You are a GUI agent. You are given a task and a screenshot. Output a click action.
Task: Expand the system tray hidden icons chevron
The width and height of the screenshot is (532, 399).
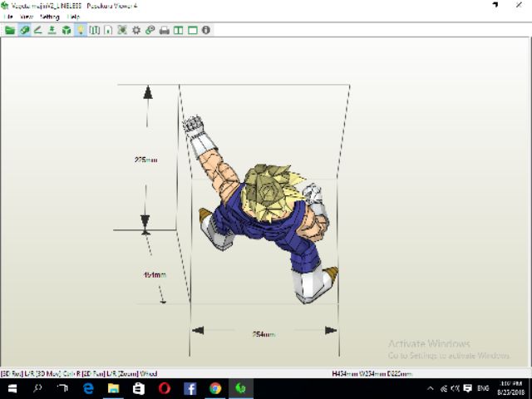431,389
